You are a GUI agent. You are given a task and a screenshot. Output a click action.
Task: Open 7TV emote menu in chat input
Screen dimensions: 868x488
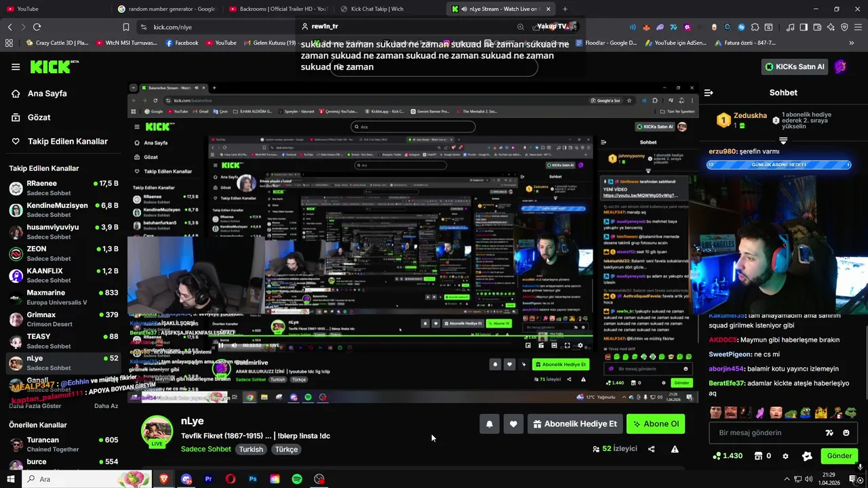click(x=829, y=432)
